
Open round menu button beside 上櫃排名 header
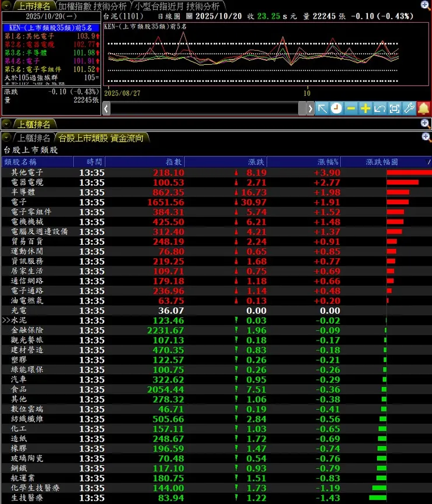coord(6,124)
